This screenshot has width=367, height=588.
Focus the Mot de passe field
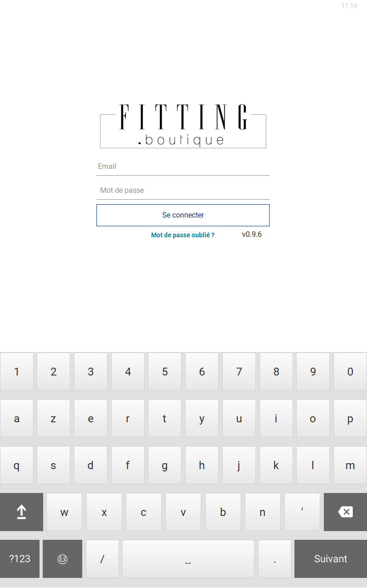pos(183,190)
